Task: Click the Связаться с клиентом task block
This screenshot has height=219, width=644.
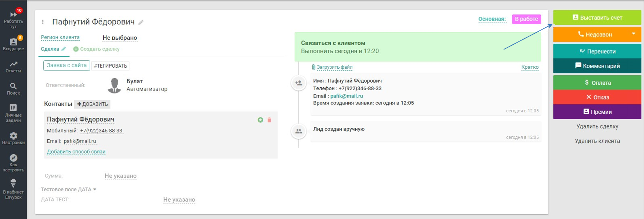Action: pos(417,47)
